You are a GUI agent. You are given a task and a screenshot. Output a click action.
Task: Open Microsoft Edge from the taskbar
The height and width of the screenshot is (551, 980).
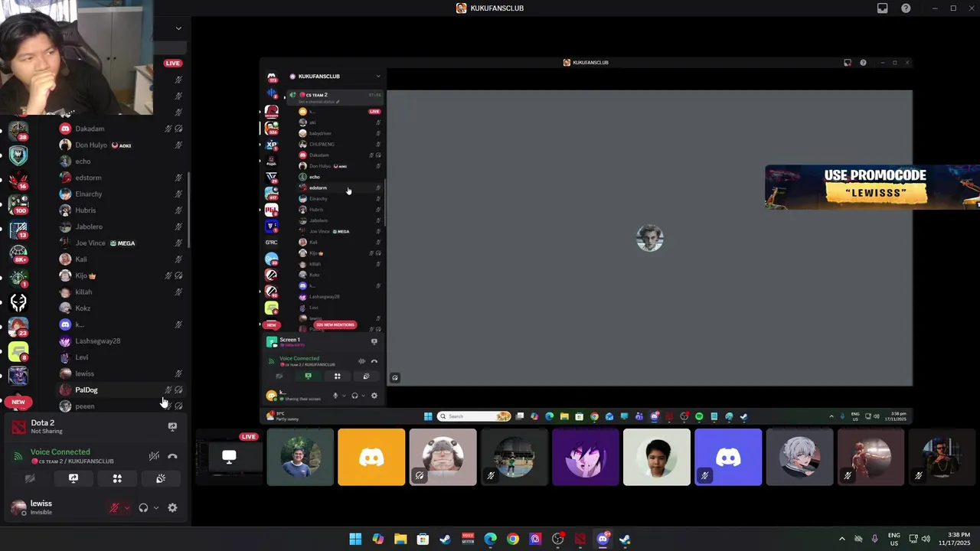[490, 539]
